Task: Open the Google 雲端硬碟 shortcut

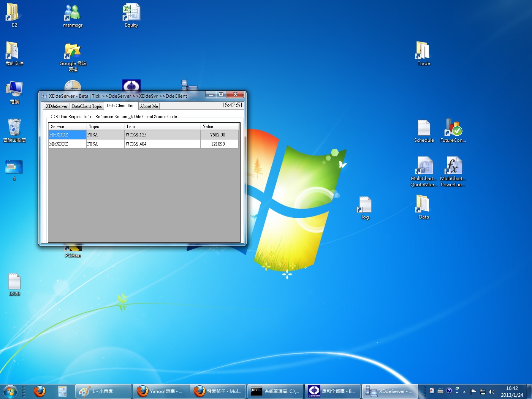Action: pos(73,57)
